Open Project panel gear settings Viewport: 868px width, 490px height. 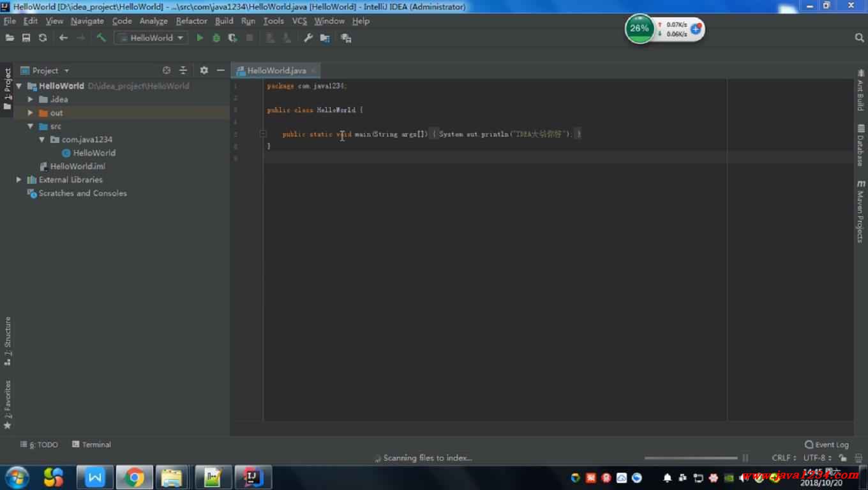click(x=204, y=70)
